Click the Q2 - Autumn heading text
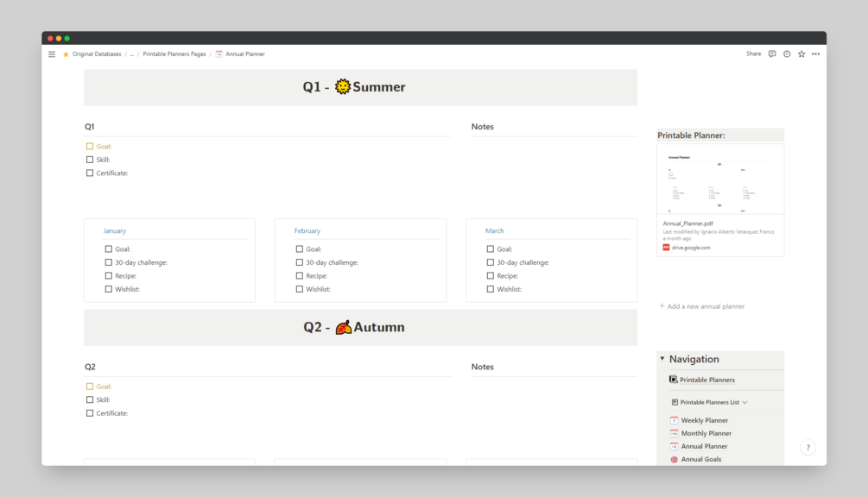This screenshot has width=868, height=497. 354,327
